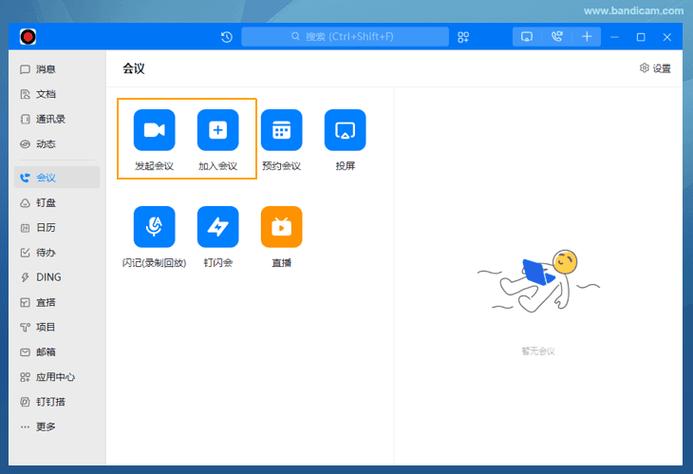693x474 pixels.
Task: Open message history clock icon
Action: 227,37
